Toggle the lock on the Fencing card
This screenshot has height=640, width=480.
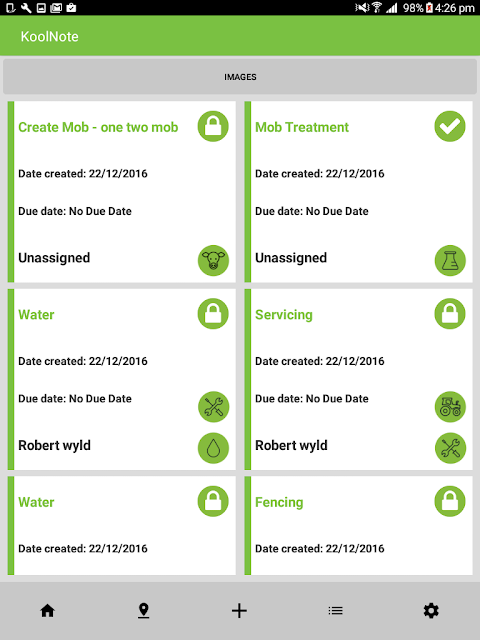click(450, 501)
